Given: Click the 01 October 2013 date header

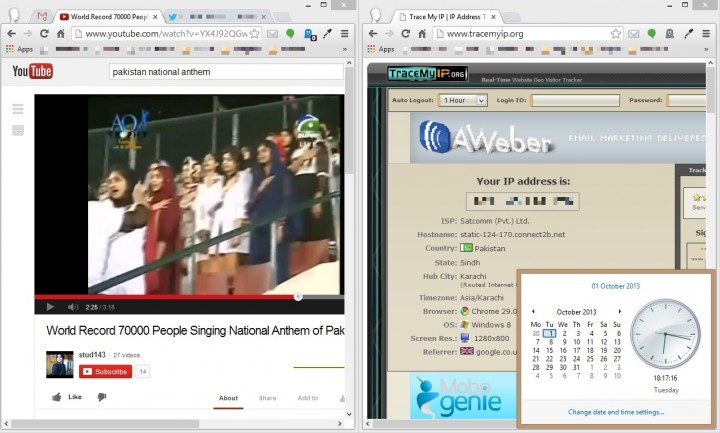Looking at the screenshot, I should (x=616, y=286).
